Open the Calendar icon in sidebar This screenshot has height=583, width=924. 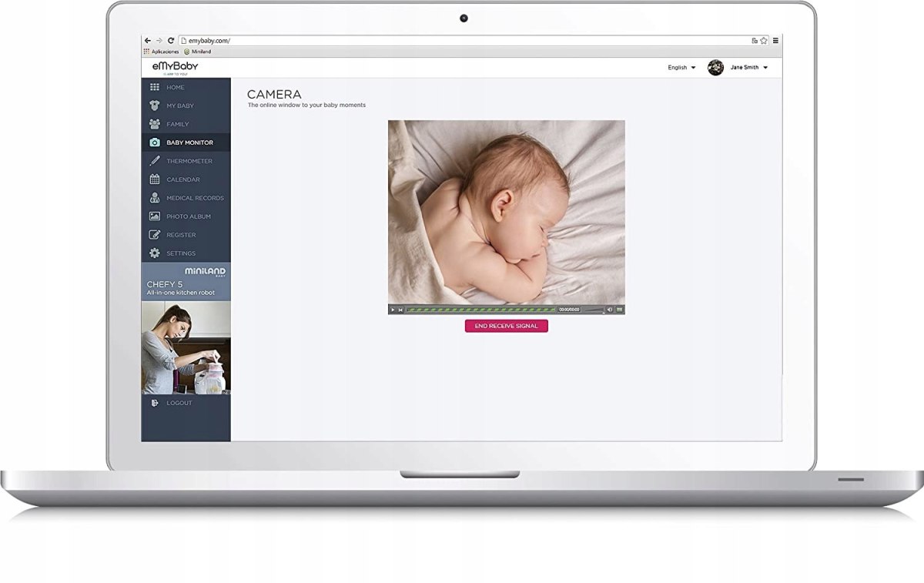click(x=154, y=179)
